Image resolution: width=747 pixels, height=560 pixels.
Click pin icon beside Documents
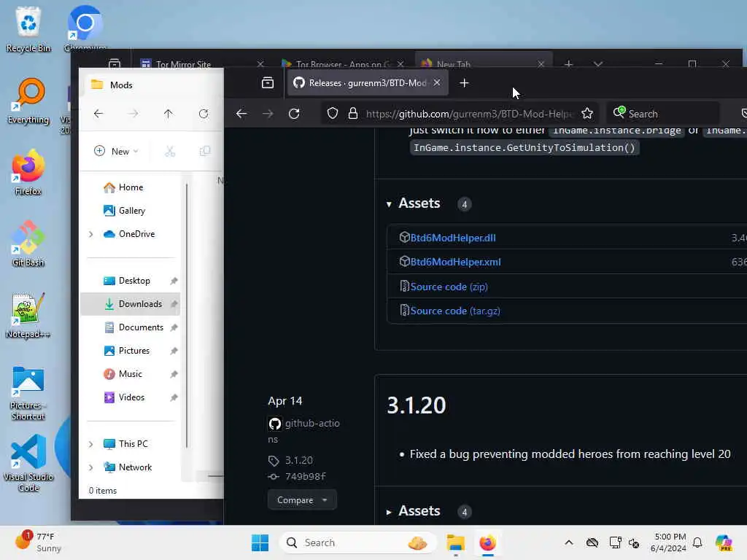(174, 327)
